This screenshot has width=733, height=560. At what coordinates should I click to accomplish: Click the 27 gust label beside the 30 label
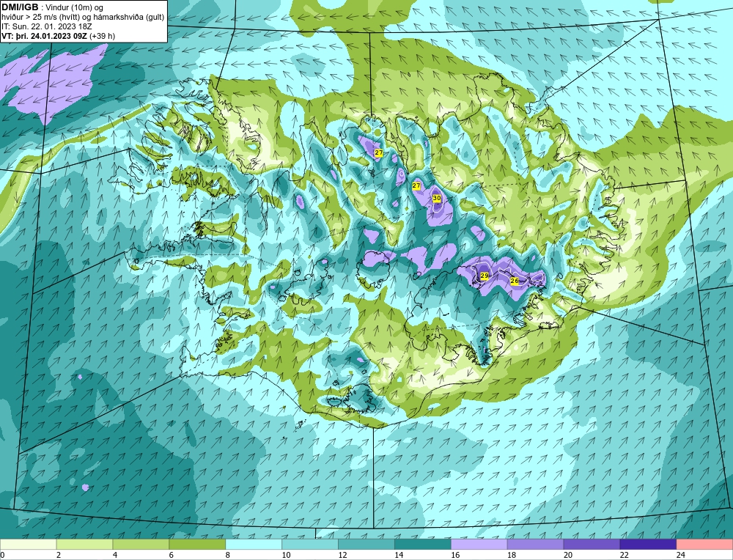416,186
